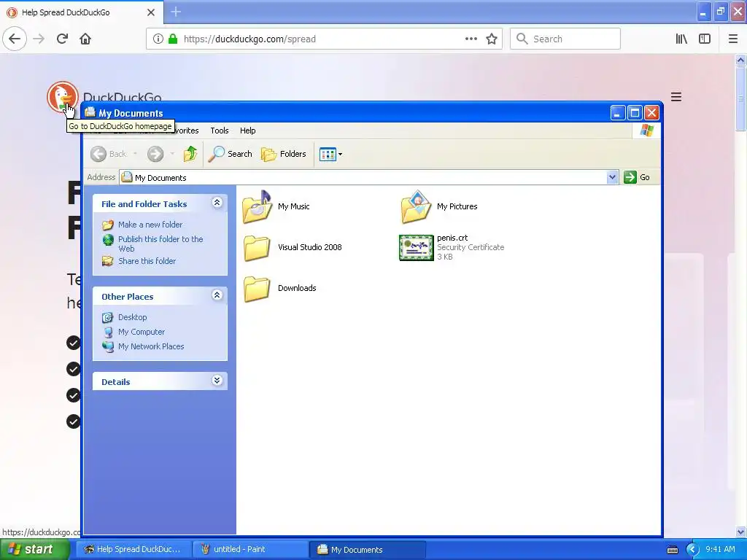Screen dimensions: 747x560
Task: Select the Downloads folder icon
Action: [257, 289]
